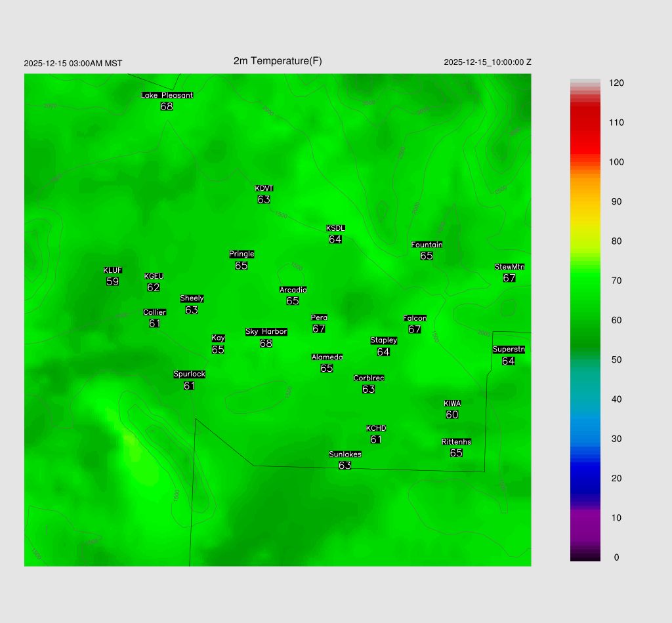The width and height of the screenshot is (672, 623).
Task: Click the Rittenhs station label
Action: coord(457,442)
